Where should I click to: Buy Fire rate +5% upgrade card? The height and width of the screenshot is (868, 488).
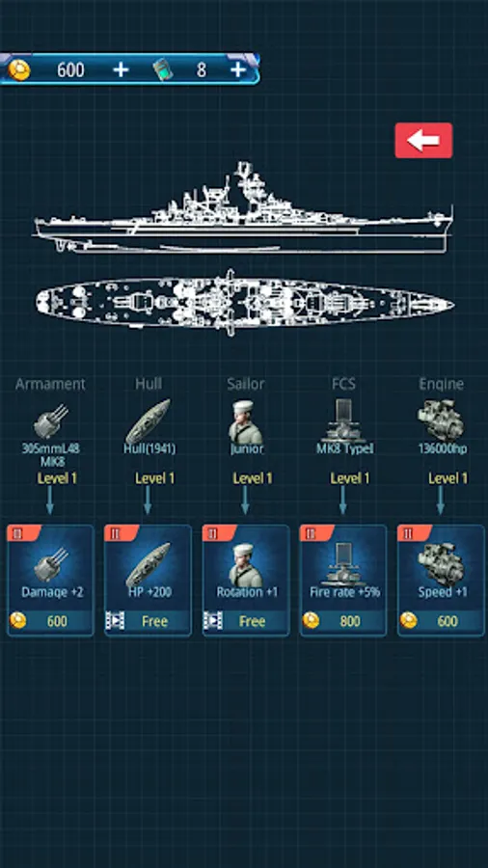point(343,581)
